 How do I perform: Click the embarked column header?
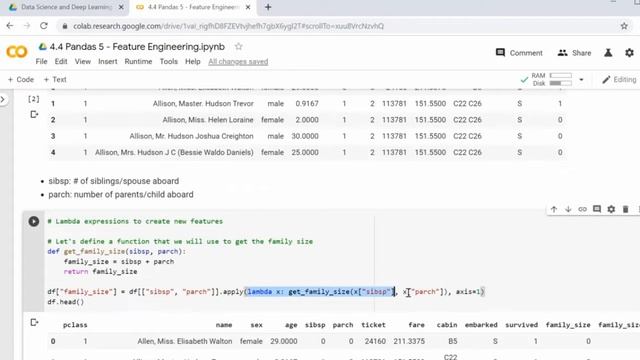coord(481,325)
